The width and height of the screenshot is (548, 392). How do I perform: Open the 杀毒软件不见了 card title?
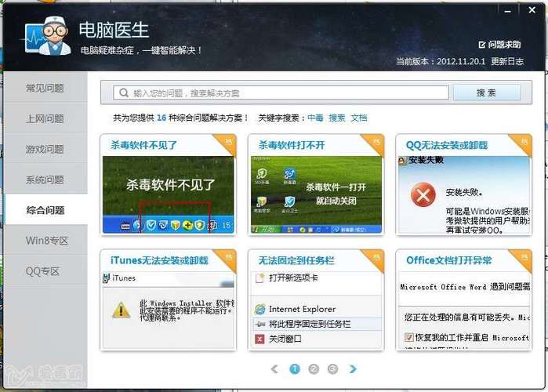point(144,144)
